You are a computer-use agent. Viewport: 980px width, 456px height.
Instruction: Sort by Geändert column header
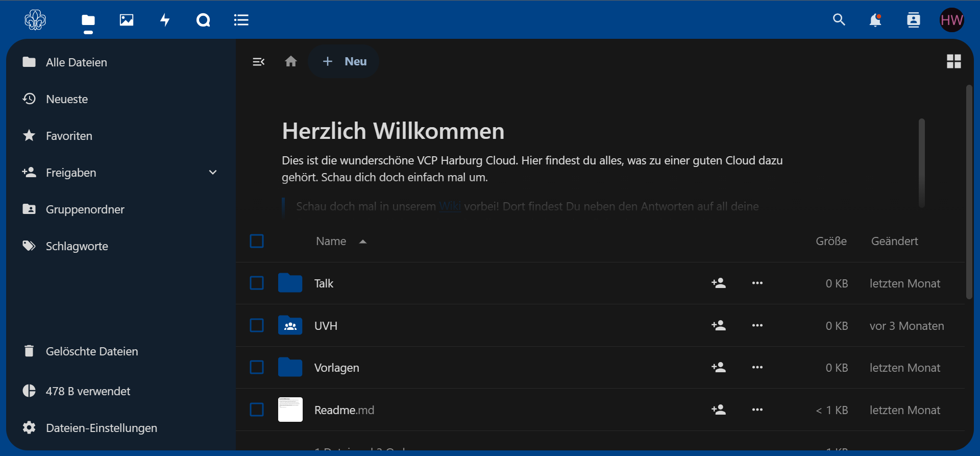point(894,241)
